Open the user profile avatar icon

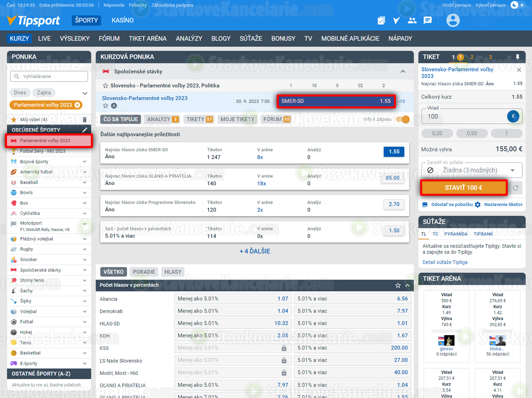pyautogui.click(x=453, y=20)
